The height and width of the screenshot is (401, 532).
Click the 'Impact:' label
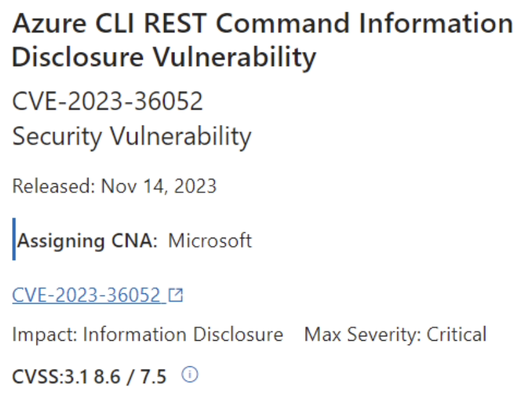45,334
